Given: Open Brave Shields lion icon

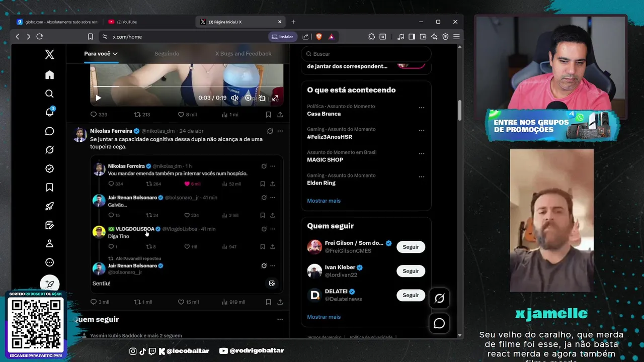Looking at the screenshot, I should click(319, 37).
